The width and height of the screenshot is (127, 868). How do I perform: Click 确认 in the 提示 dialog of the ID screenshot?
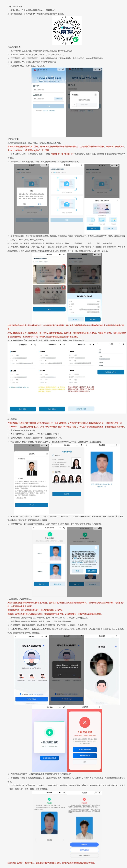(x=39, y=204)
